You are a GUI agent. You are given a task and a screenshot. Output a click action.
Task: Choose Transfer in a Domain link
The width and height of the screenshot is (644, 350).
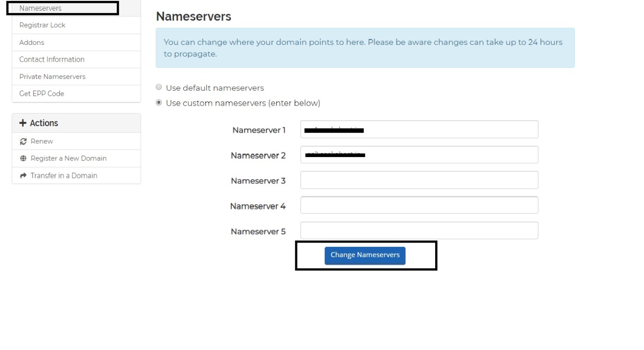click(76, 176)
